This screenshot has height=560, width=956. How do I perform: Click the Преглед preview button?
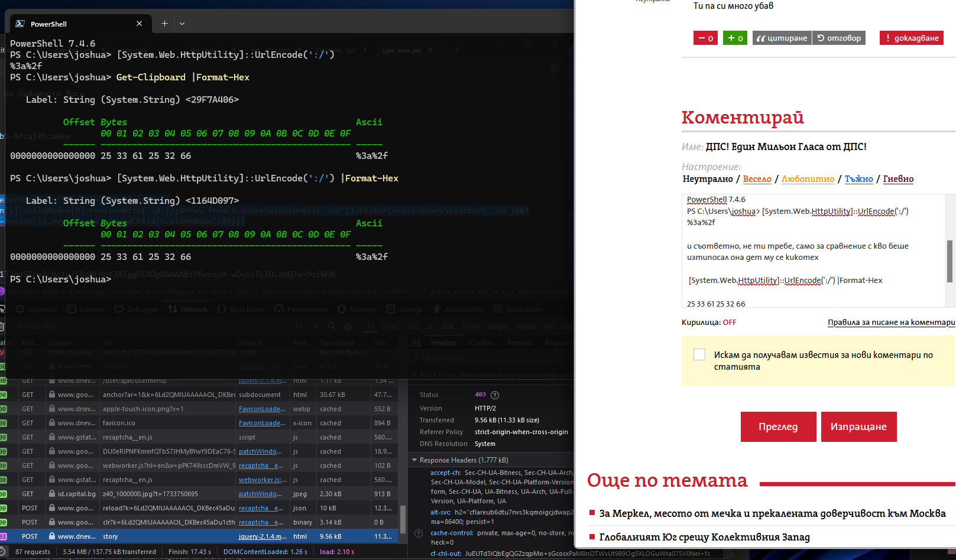(x=778, y=426)
